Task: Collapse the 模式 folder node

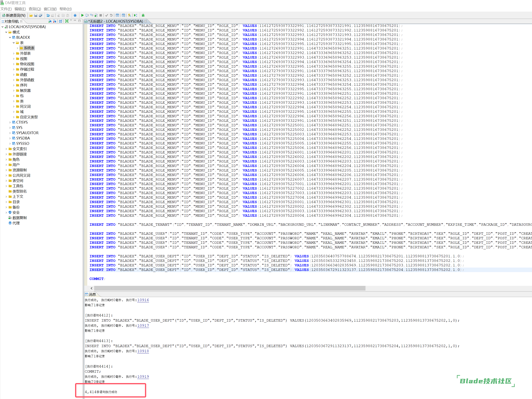Action: pos(6,32)
